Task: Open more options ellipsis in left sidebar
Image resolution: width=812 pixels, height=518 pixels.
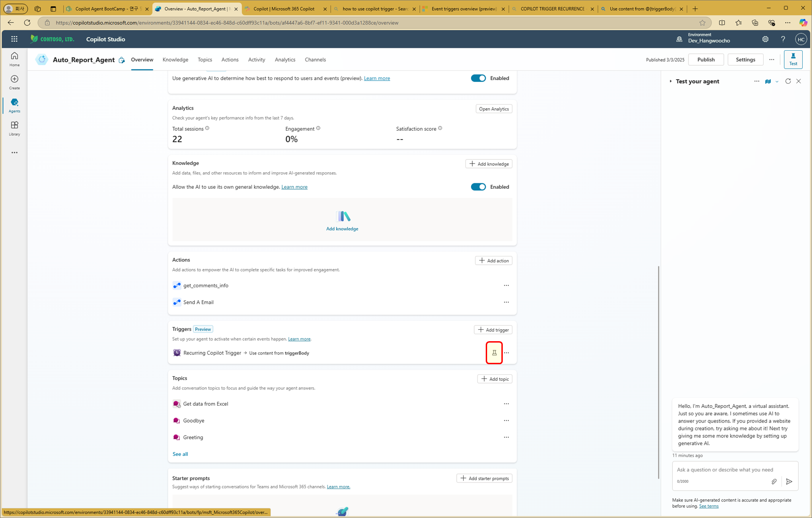Action: pos(14,152)
